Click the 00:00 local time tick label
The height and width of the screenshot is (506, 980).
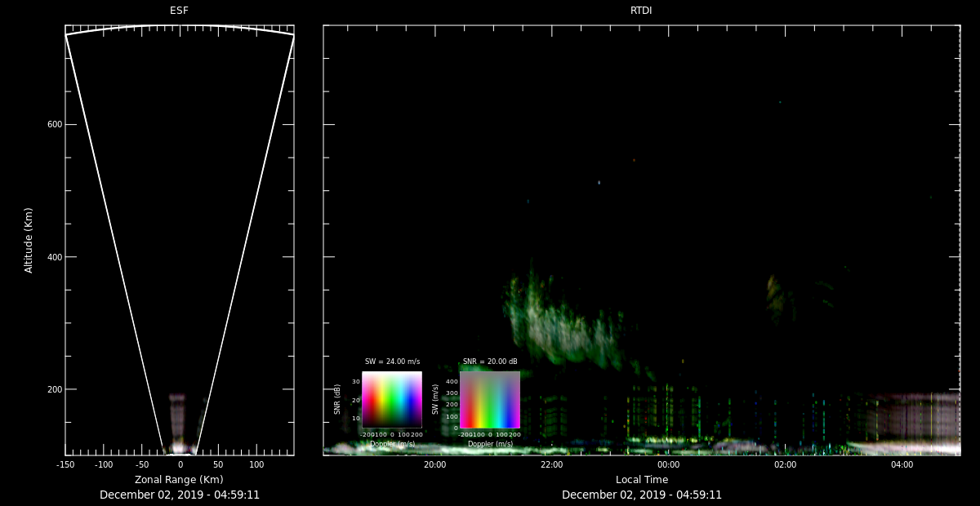[x=668, y=464]
